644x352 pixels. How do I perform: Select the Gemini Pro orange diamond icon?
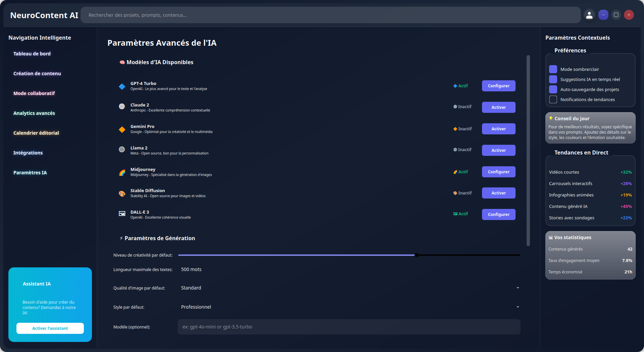point(122,130)
